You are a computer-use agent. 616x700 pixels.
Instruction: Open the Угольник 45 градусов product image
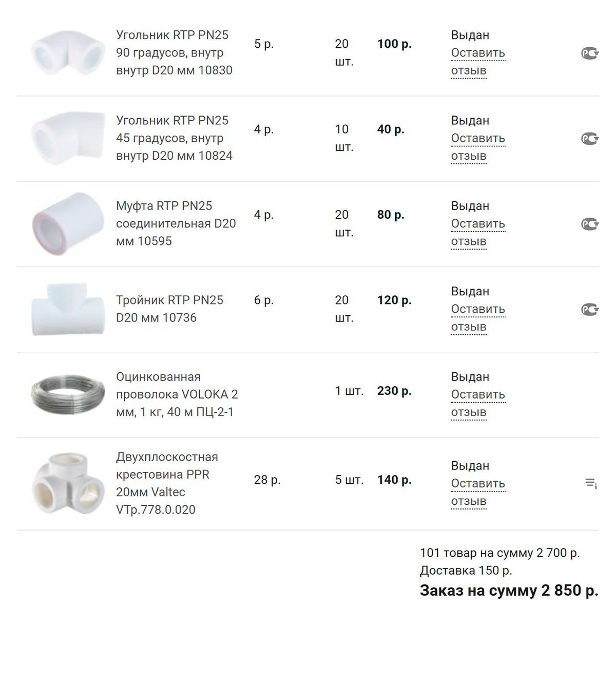pos(68,138)
